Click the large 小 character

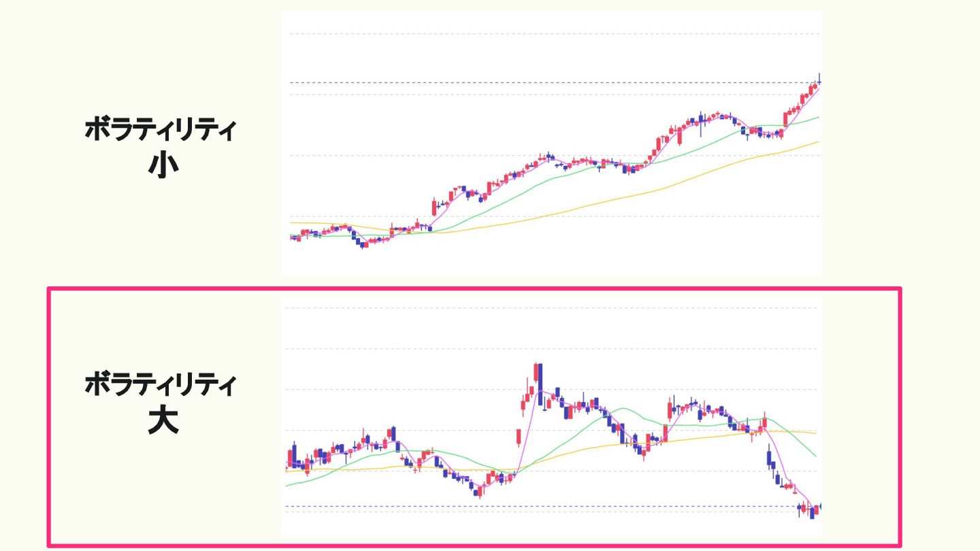(x=163, y=165)
